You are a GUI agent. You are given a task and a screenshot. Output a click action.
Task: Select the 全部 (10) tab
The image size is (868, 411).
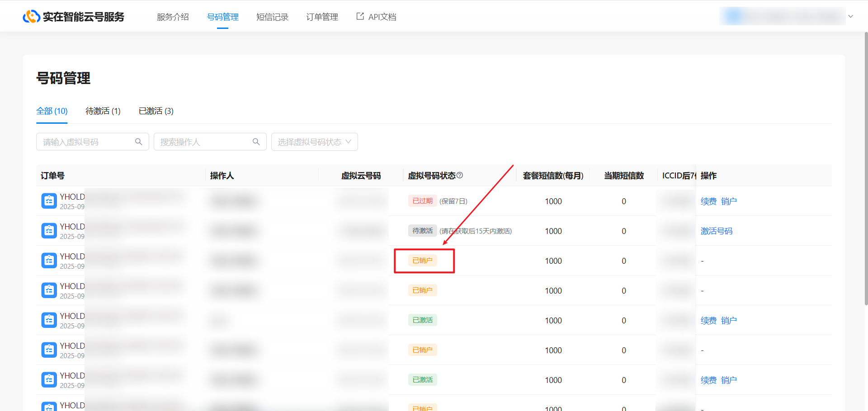(52, 111)
